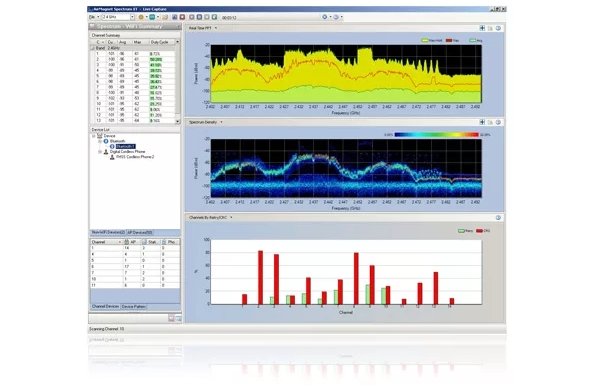Click the teal view layout toolbar icon
The height and width of the screenshot is (390, 600).
click(152, 17)
